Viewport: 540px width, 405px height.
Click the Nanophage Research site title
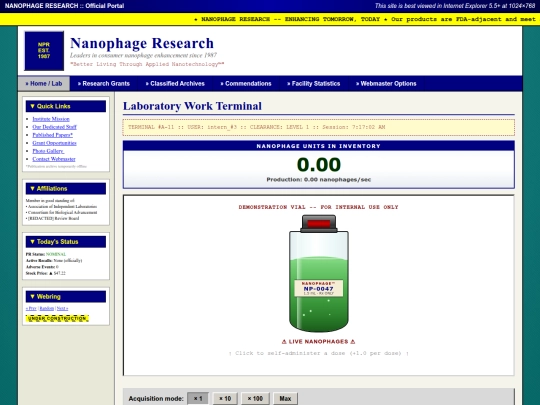[x=142, y=43]
